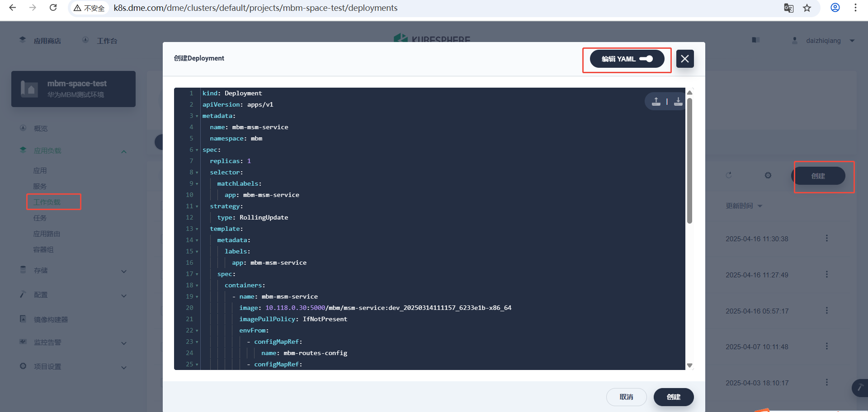Open the browser profile icon
Screen dimensions: 868x412
835,8
